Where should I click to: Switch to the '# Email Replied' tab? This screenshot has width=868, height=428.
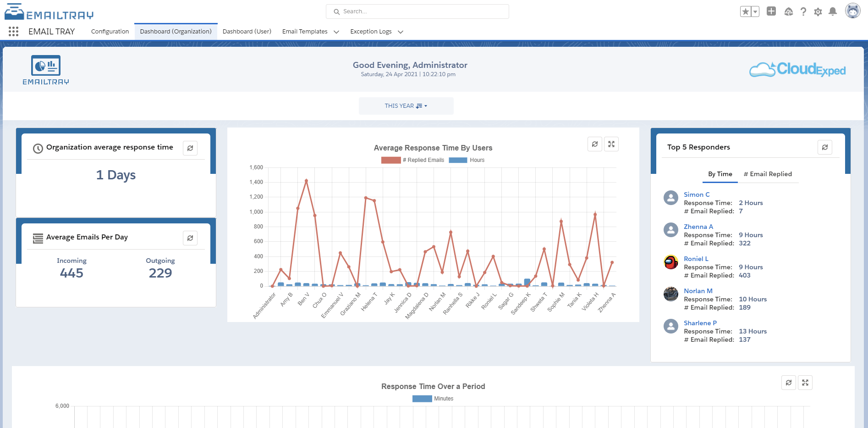pyautogui.click(x=768, y=174)
